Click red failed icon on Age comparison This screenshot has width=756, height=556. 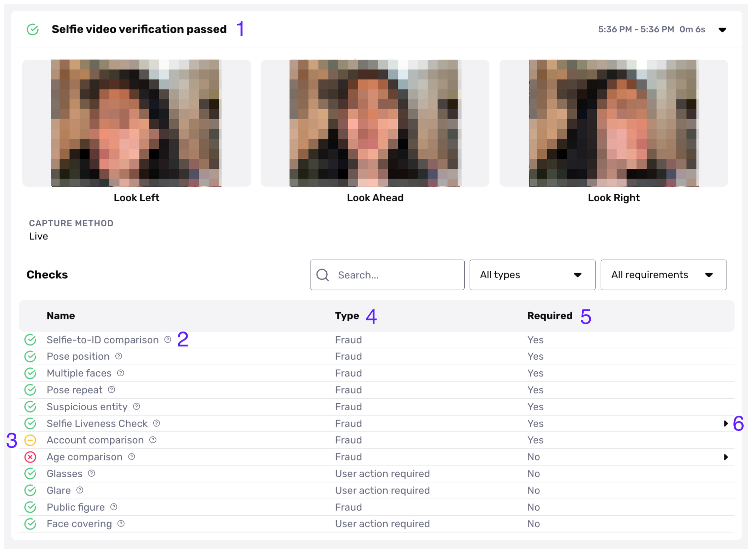tap(30, 457)
